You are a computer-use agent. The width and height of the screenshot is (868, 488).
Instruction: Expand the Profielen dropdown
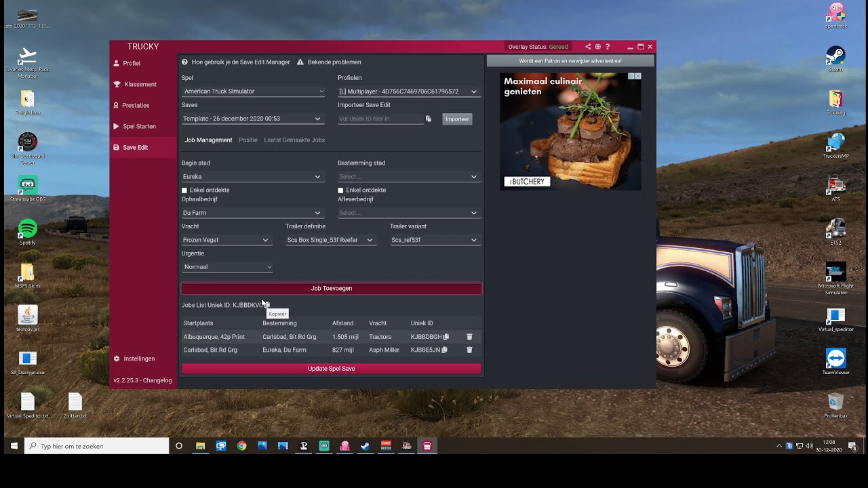tap(409, 91)
